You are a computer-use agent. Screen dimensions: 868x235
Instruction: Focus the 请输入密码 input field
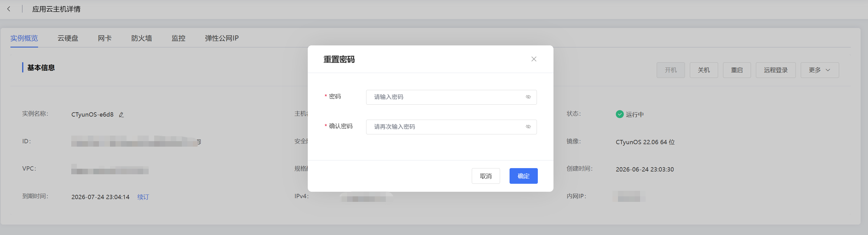tap(451, 97)
